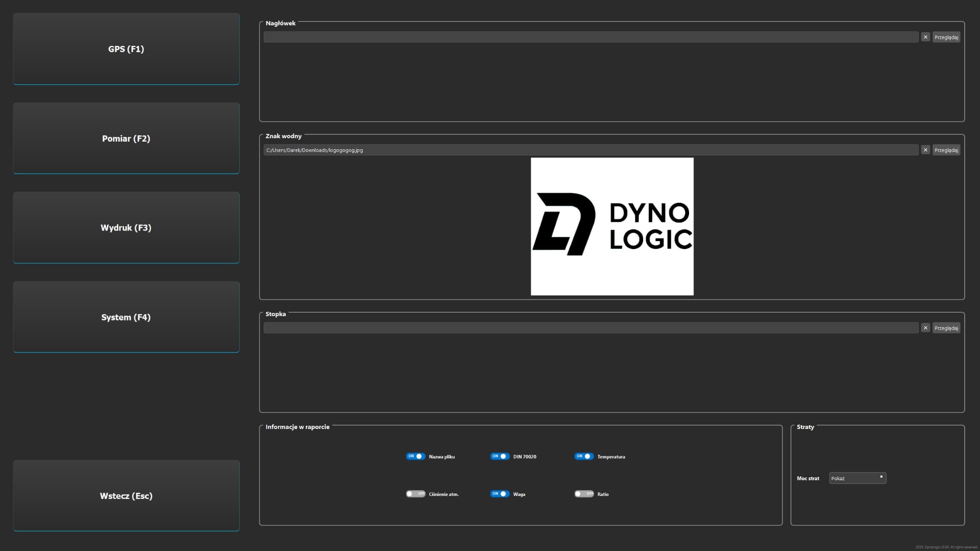Viewport: 980px width, 551px height.
Task: Click the Dyno Logic watermark preview image
Action: pos(612,226)
